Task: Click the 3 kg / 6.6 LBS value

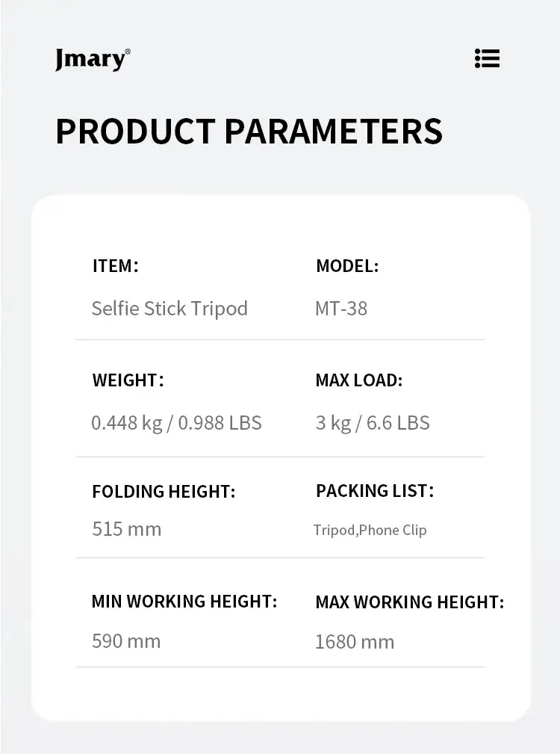Action: click(373, 423)
